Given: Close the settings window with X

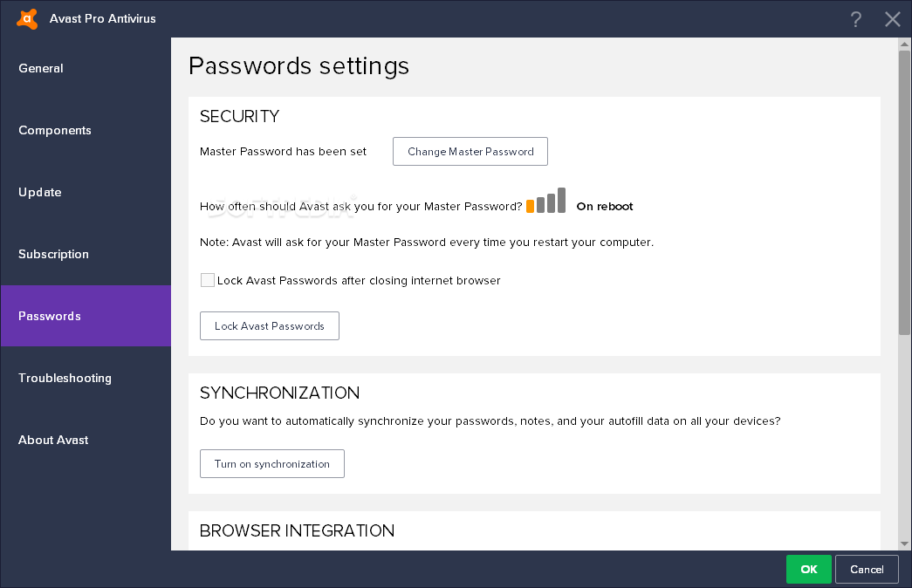Looking at the screenshot, I should click(892, 19).
